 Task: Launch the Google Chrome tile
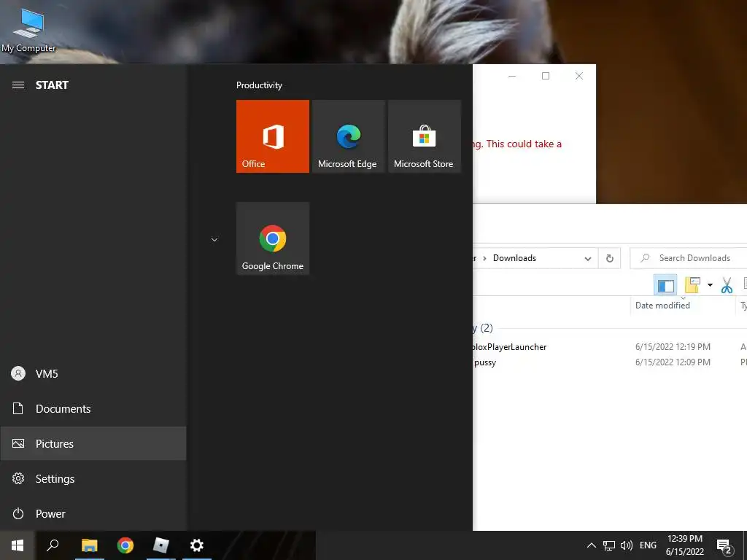click(273, 238)
